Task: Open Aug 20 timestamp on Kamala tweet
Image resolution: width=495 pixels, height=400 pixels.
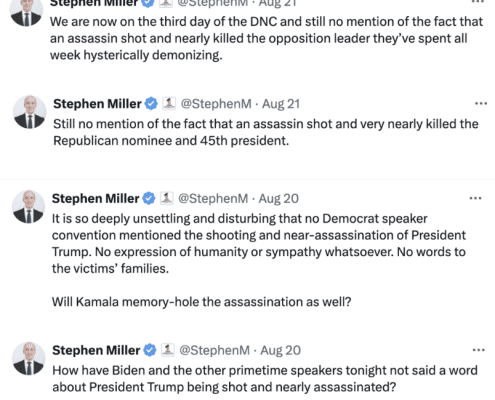Action: coord(279,198)
